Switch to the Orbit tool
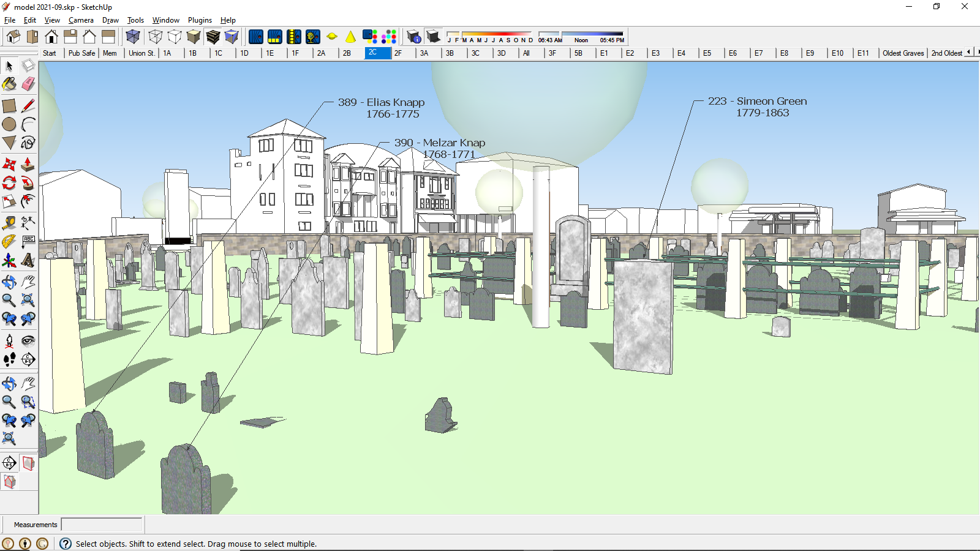The height and width of the screenshot is (551, 980). [9, 282]
